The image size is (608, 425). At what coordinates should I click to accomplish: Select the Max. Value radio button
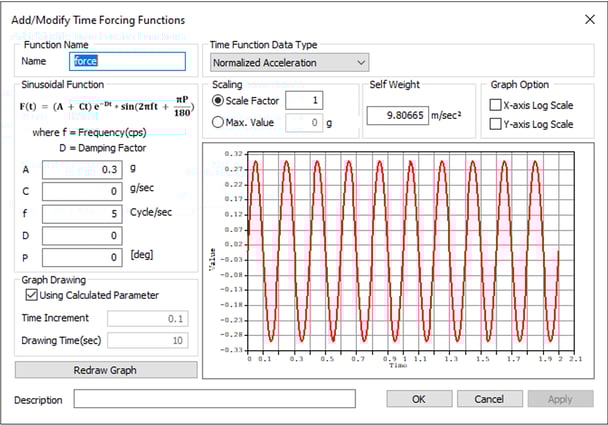pyautogui.click(x=220, y=123)
